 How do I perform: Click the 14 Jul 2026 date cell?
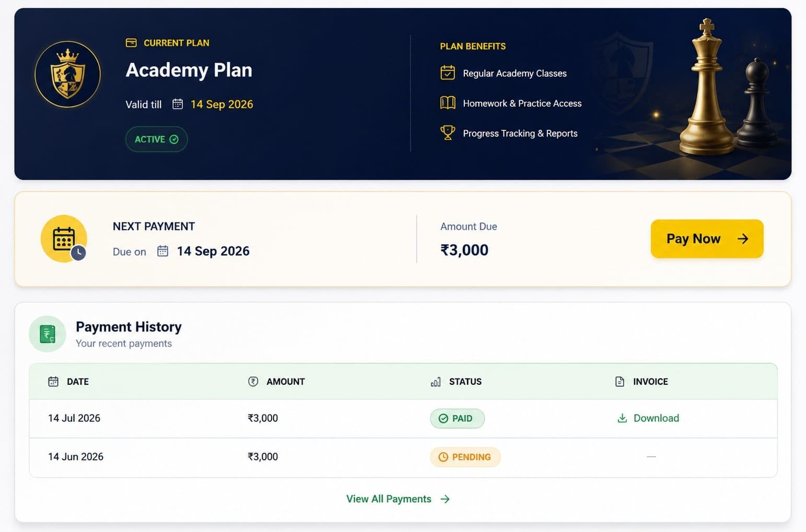point(74,418)
